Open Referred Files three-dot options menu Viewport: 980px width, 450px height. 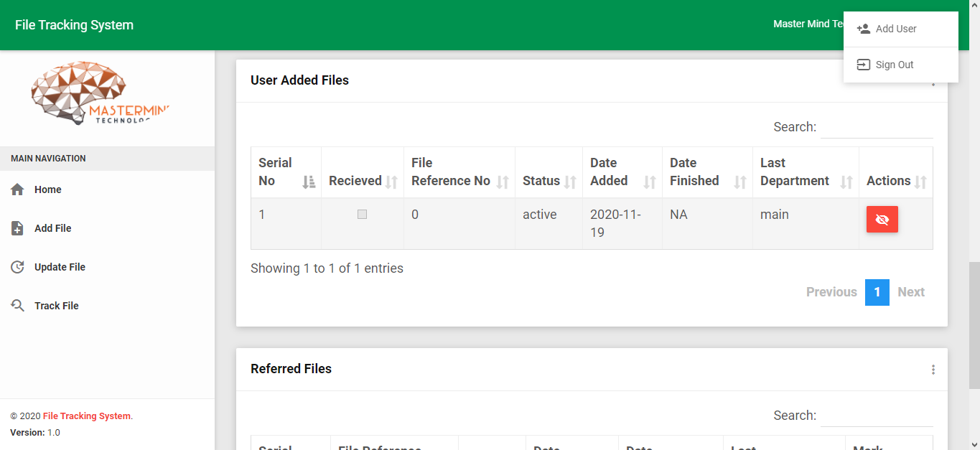933,370
